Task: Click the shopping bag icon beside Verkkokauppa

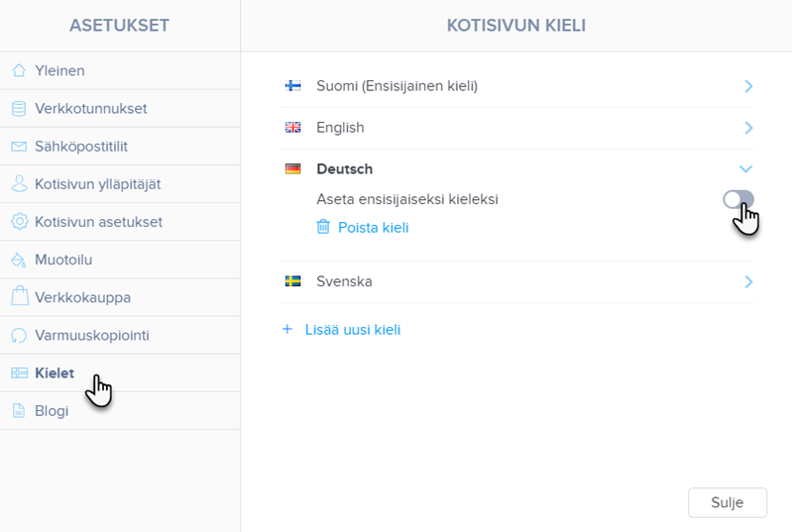Action: click(20, 296)
